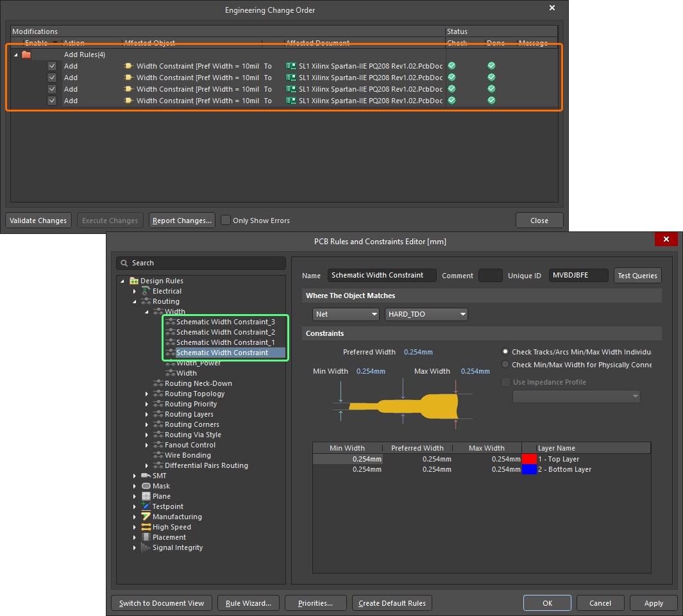
Task: Click the Electrical rules category icon
Action: pyautogui.click(x=146, y=291)
